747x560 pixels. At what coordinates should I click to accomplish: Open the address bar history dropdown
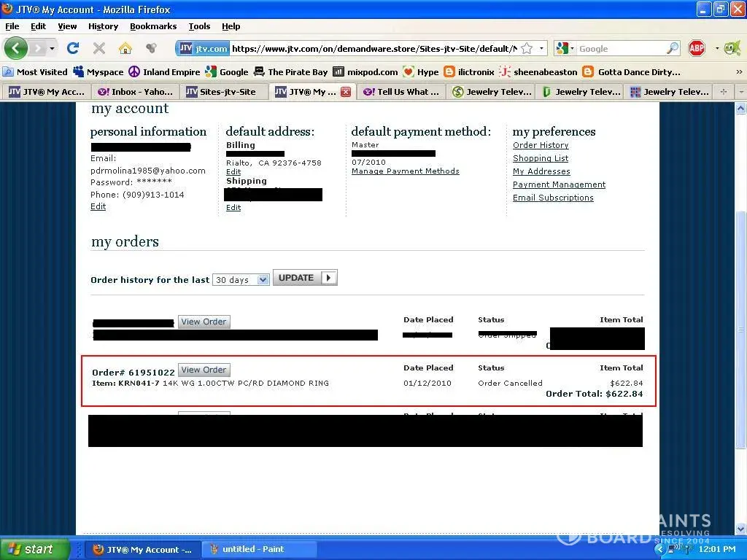[541, 49]
